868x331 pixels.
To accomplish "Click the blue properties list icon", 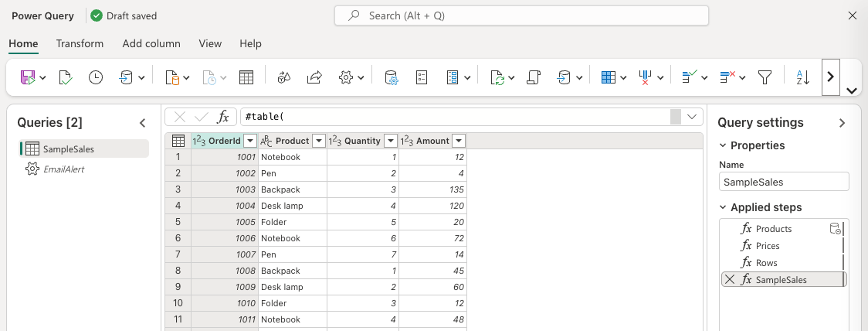I will 453,77.
